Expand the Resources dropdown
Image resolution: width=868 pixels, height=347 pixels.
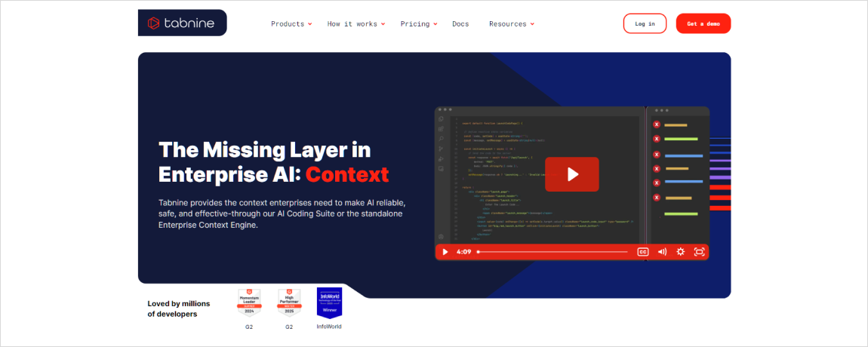[x=512, y=24]
